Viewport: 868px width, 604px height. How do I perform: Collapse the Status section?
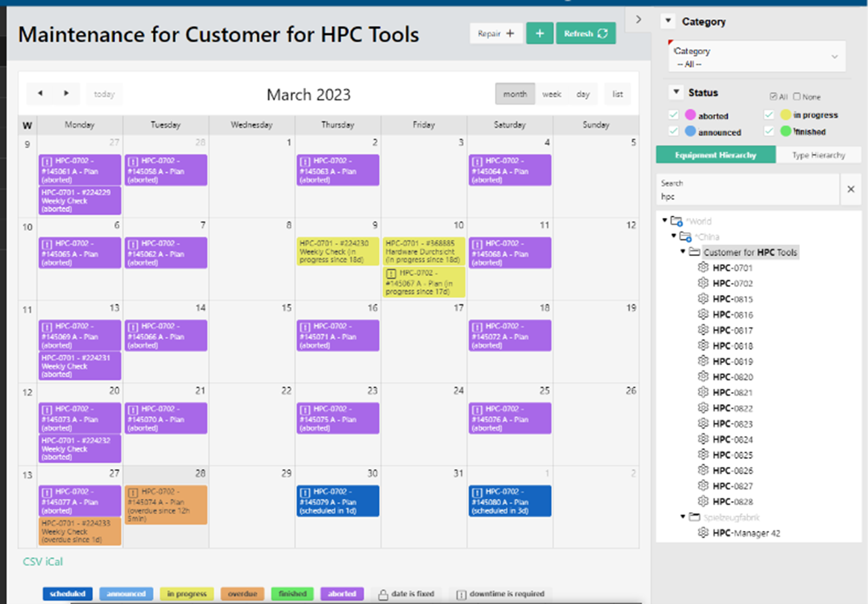(676, 92)
